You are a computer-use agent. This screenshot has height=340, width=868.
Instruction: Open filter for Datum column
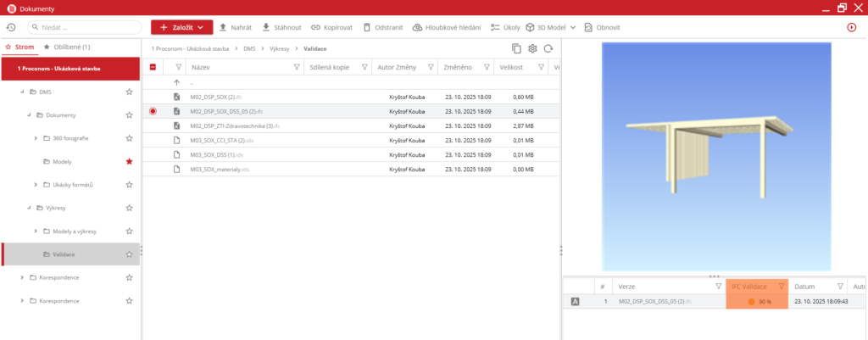[840, 287]
